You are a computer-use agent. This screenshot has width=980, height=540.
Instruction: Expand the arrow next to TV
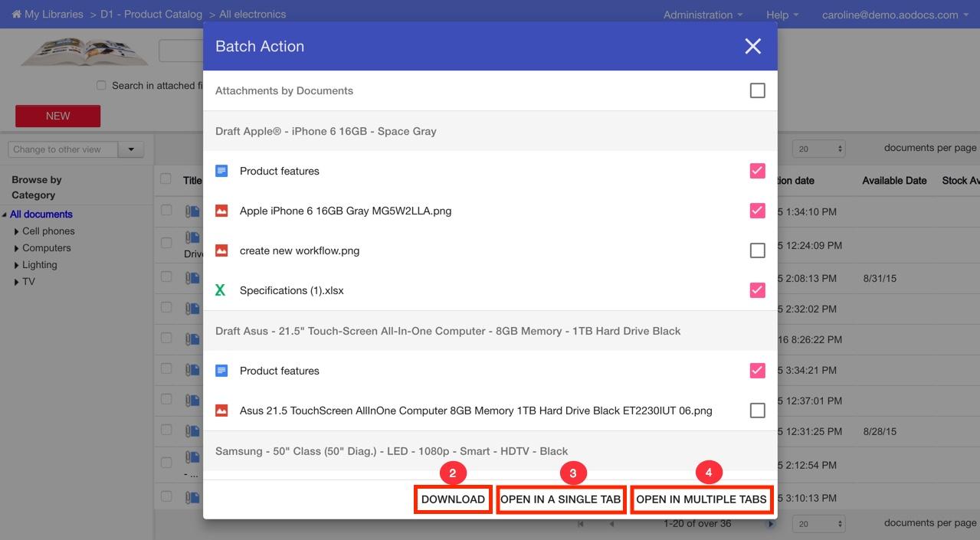click(x=17, y=282)
